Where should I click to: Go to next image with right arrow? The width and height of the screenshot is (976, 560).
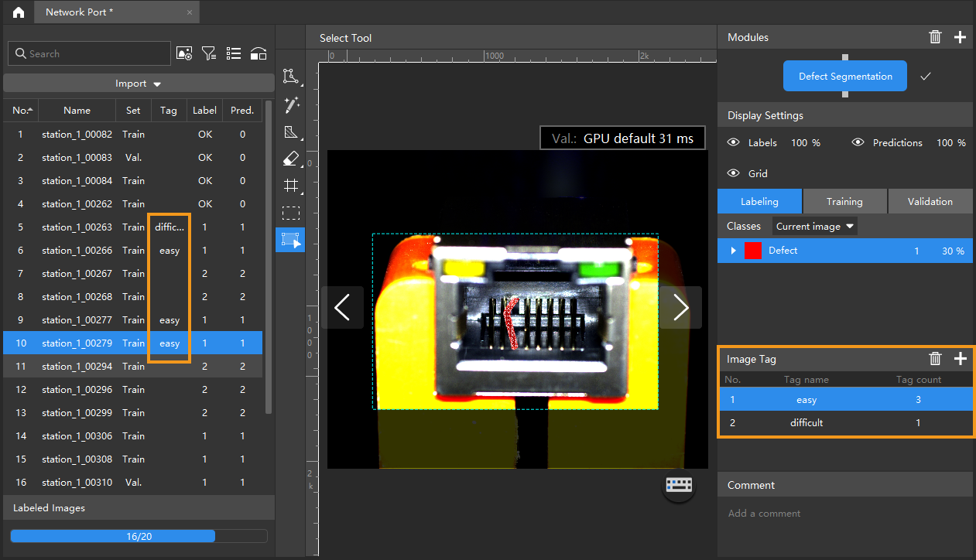click(x=680, y=308)
